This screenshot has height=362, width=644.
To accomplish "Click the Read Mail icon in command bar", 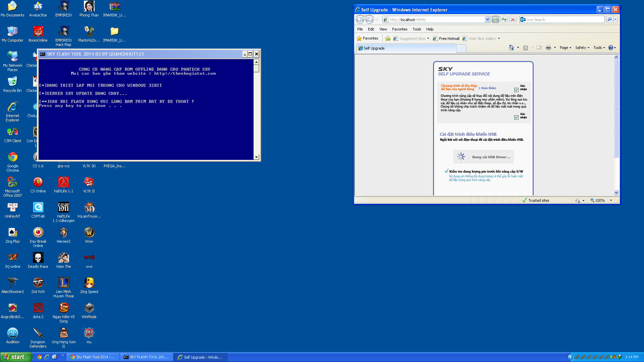I will (x=539, y=48).
